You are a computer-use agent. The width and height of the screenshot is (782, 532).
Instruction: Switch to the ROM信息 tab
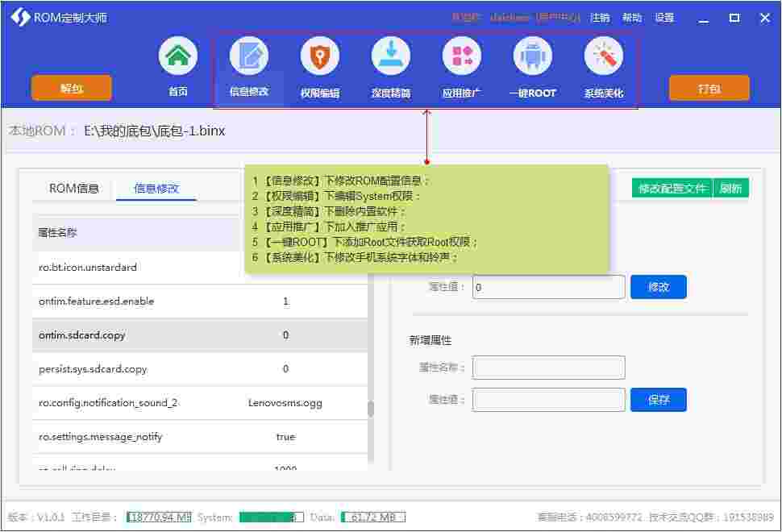73,188
